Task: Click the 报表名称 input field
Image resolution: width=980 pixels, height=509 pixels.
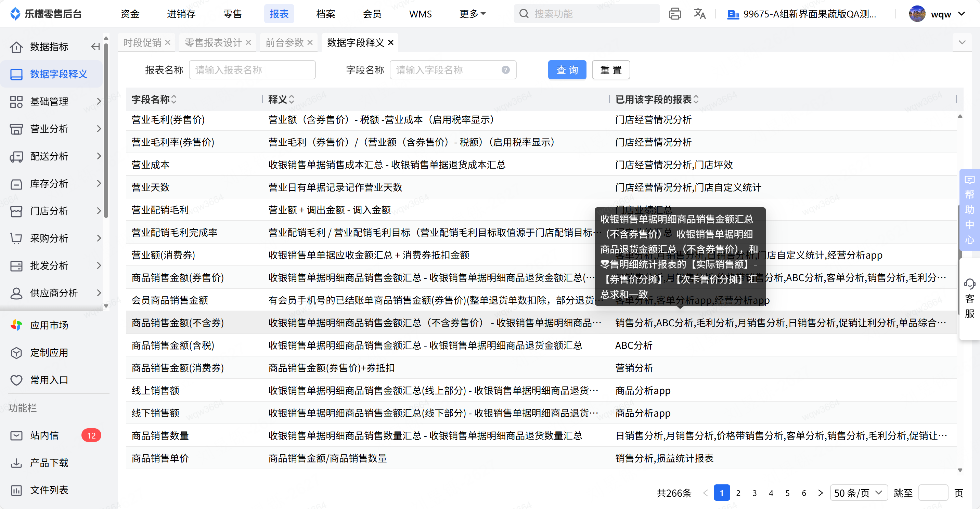Action: 252,70
